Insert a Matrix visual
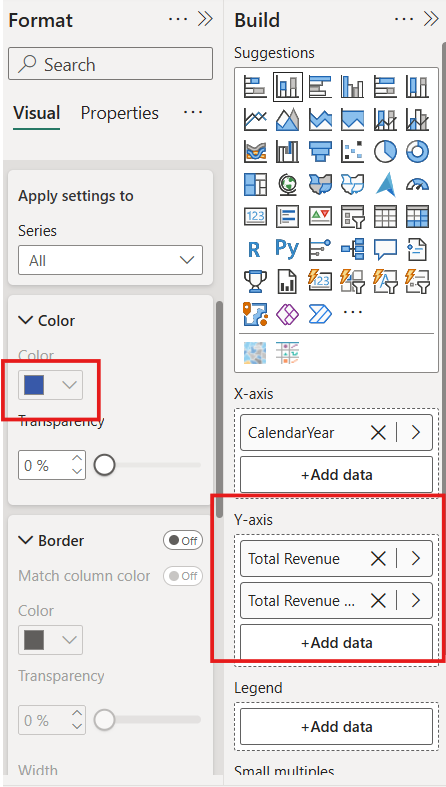 [x=417, y=216]
